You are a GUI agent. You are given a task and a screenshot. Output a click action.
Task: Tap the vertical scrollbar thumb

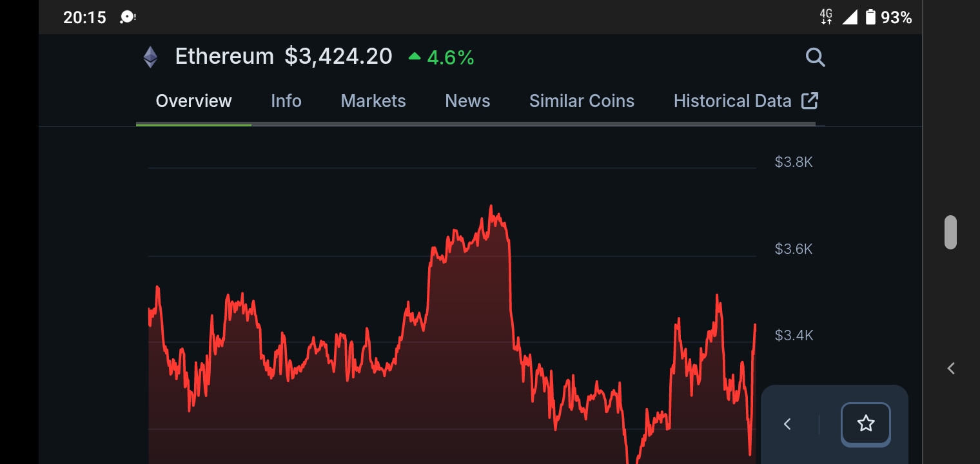[x=950, y=232]
